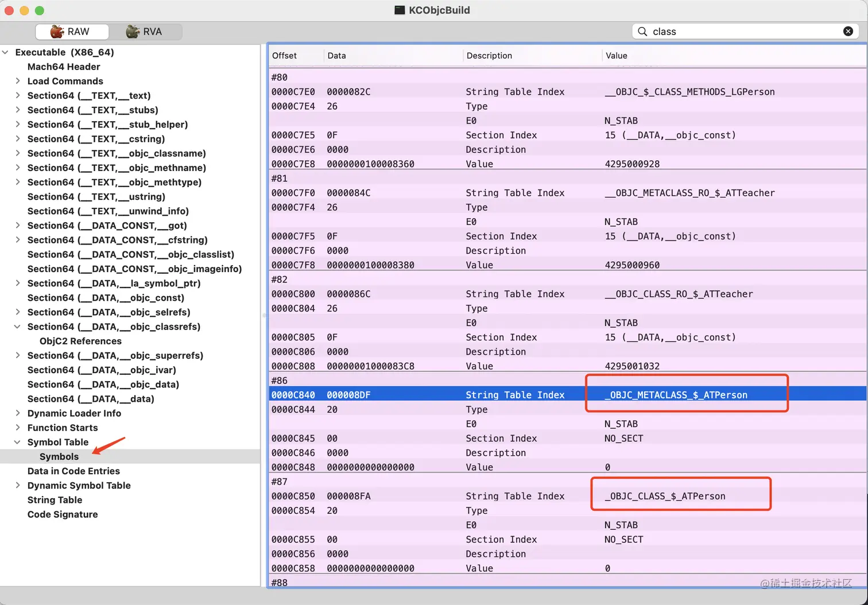The image size is (868, 605).
Task: Select Section64 (__DATA,__objc_const) item
Action: click(x=106, y=297)
